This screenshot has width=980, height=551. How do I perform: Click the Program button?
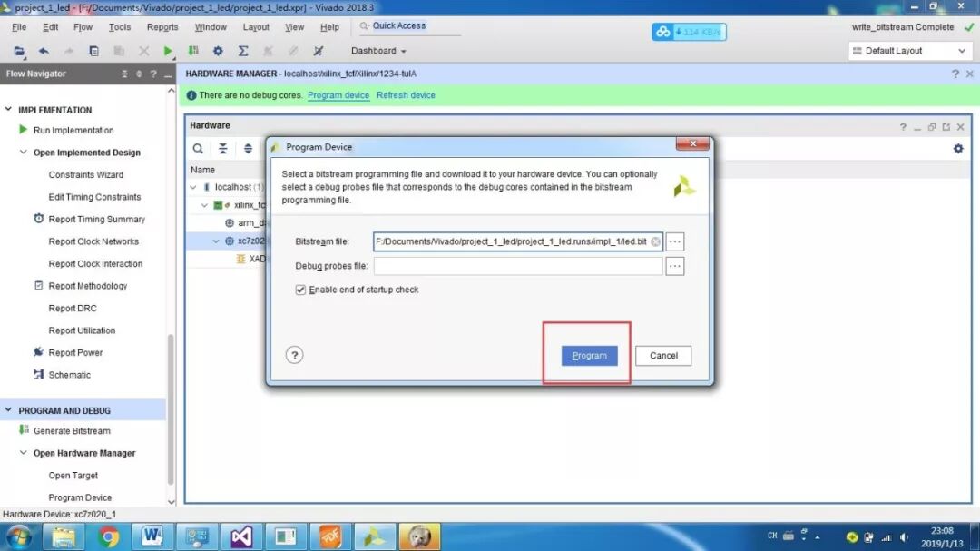pyautogui.click(x=590, y=355)
